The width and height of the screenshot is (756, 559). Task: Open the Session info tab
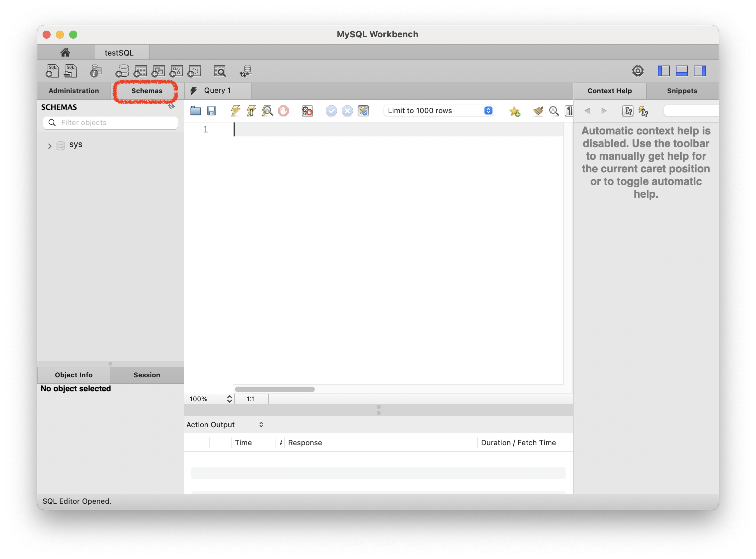tap(146, 375)
